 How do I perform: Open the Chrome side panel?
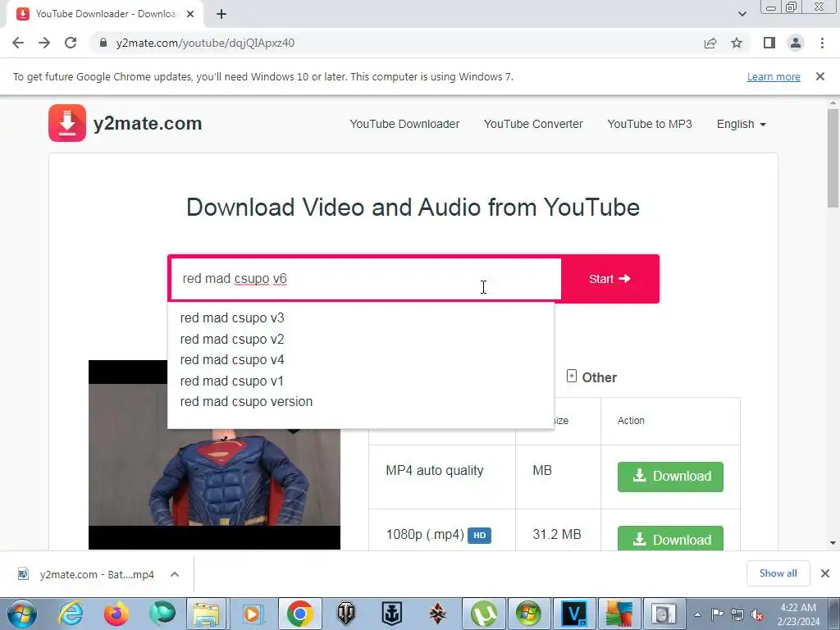point(769,43)
